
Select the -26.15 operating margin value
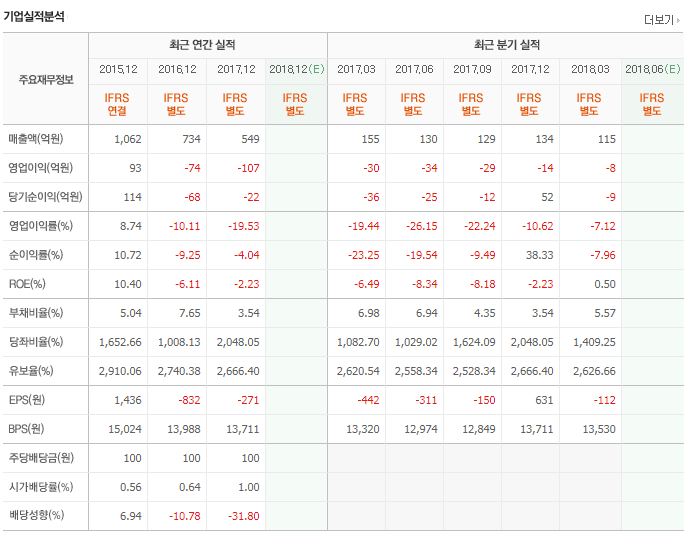[x=422, y=226]
